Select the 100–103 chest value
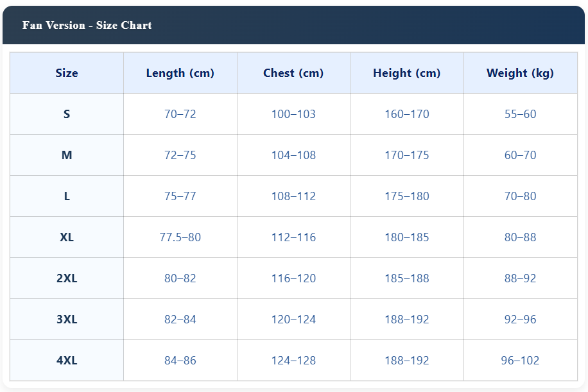The width and height of the screenshot is (588, 392). tap(293, 114)
